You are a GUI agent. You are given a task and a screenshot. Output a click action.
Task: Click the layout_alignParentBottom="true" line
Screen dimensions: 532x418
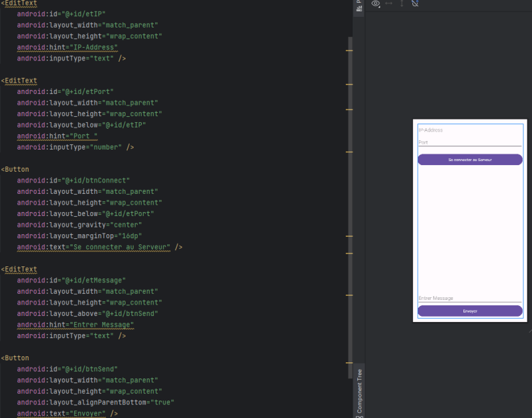95,402
